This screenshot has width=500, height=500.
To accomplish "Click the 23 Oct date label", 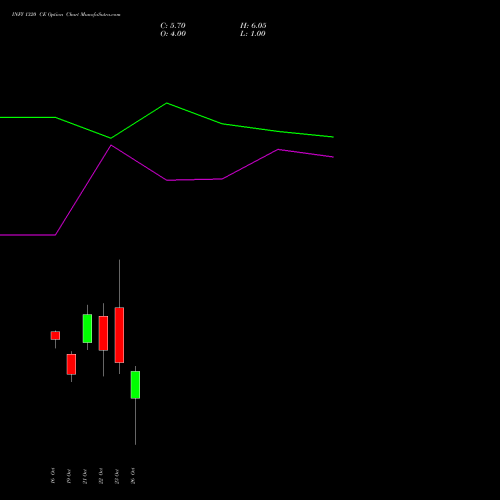I will click(x=117, y=476).
